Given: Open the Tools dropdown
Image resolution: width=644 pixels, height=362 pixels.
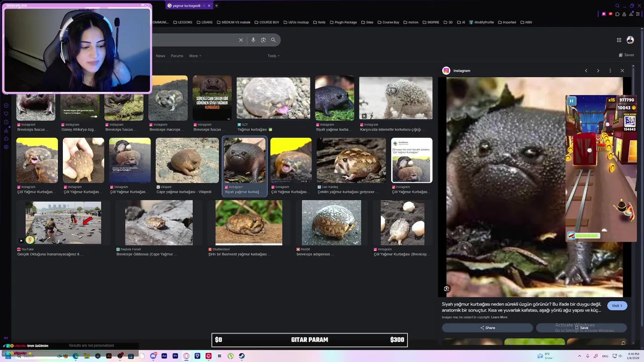Looking at the screenshot, I should click(x=273, y=56).
